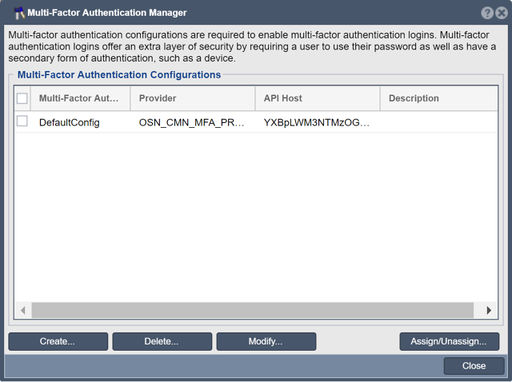Click the Multi-Factor Authentication Manager title icon
This screenshot has width=512, height=382.
pyautogui.click(x=20, y=13)
